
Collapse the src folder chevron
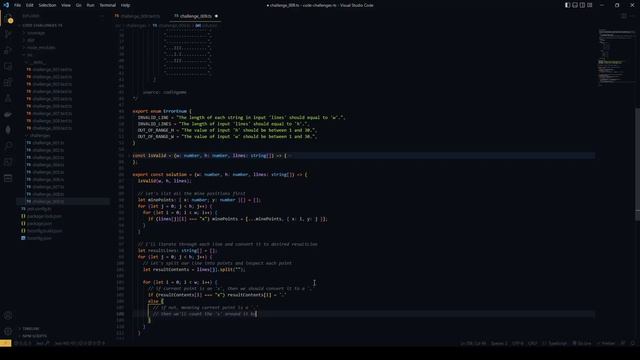tap(24, 55)
